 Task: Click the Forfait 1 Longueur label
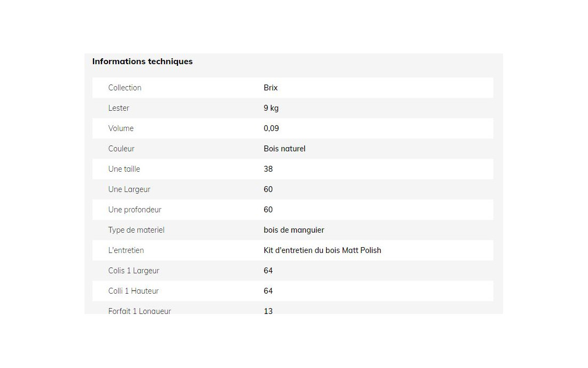tap(140, 311)
